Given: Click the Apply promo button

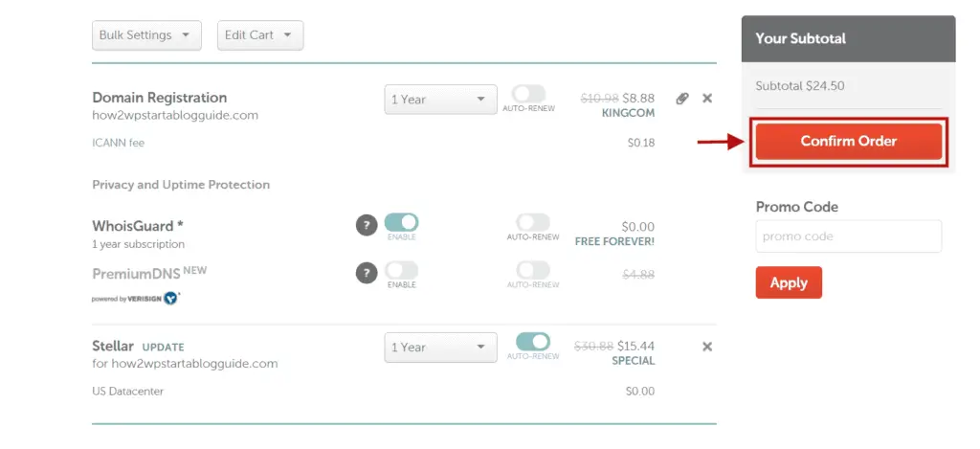Looking at the screenshot, I should [789, 282].
